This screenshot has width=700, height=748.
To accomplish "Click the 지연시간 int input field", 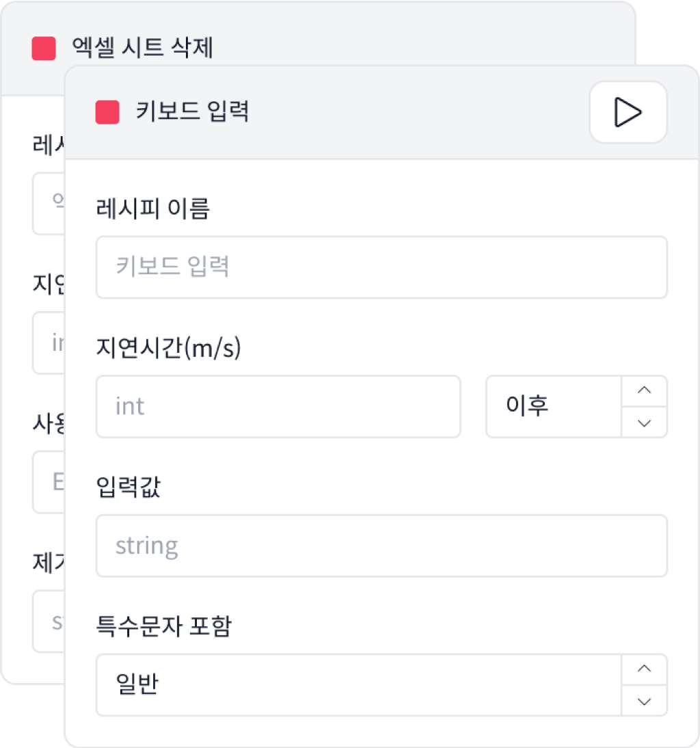I will (278, 406).
